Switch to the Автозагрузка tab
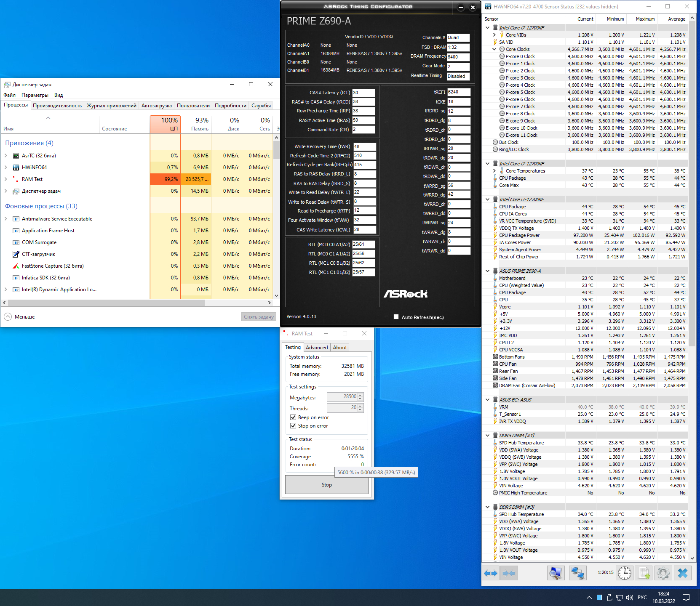Image resolution: width=700 pixels, height=606 pixels. [157, 106]
